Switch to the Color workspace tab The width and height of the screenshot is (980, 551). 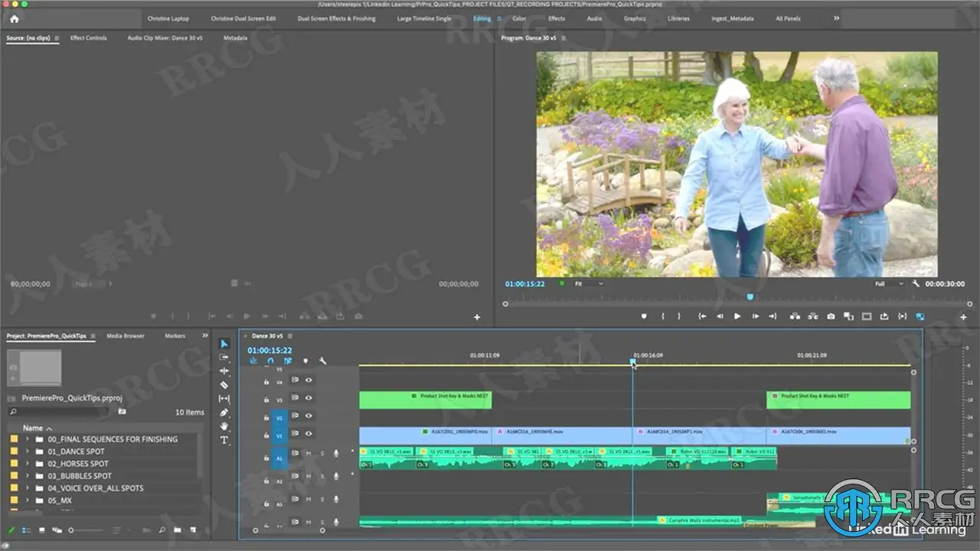tap(518, 18)
